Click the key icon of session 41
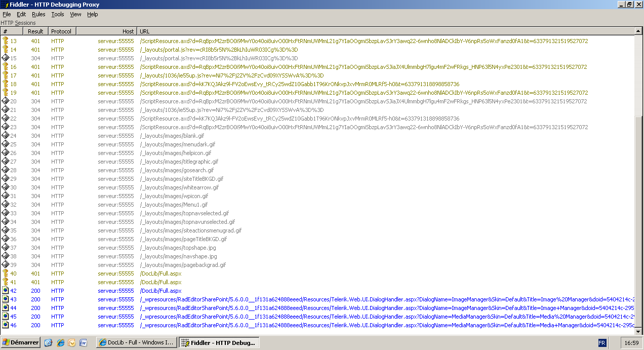The image size is (644, 350). click(5, 282)
